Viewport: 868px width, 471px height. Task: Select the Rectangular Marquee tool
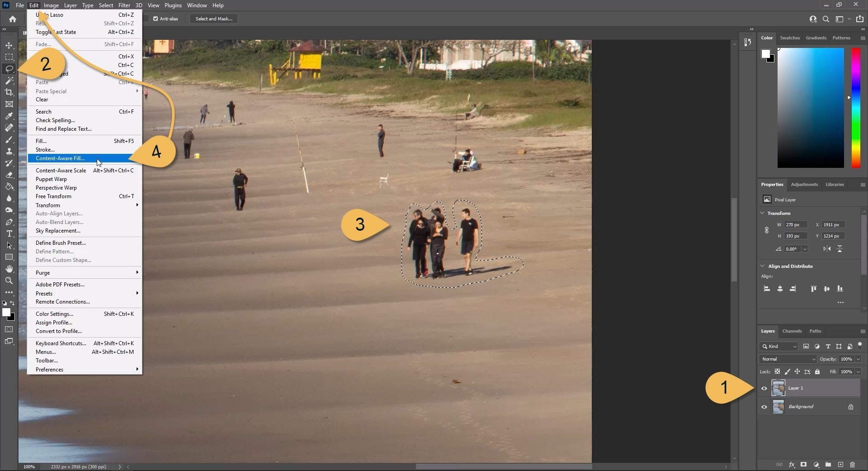[9, 57]
